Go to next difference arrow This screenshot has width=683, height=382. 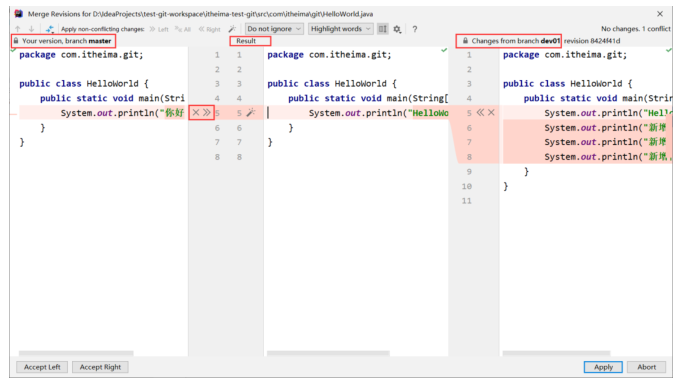tap(31, 29)
